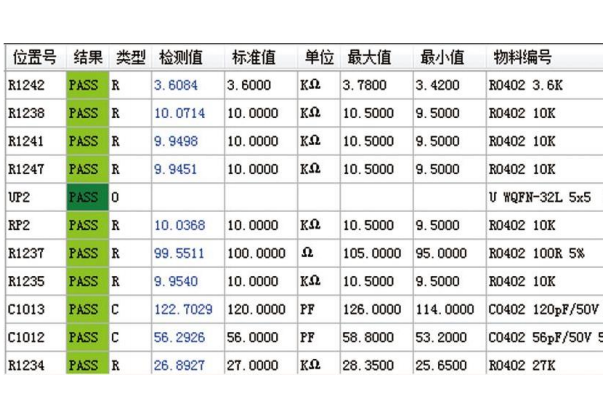The height and width of the screenshot is (408, 603).
Task: Click measured value 56.2926 for C1012
Action: click(x=179, y=338)
